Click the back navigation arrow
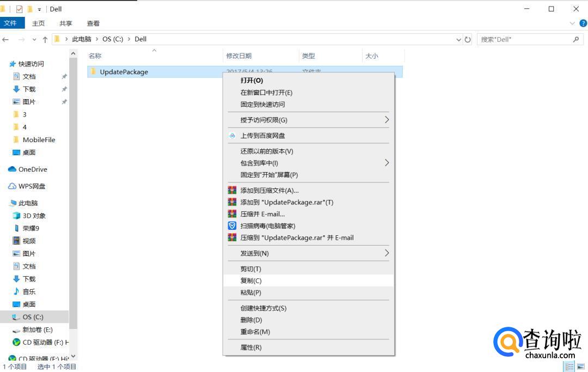Viewport: 588px width, 372px height. (5, 39)
